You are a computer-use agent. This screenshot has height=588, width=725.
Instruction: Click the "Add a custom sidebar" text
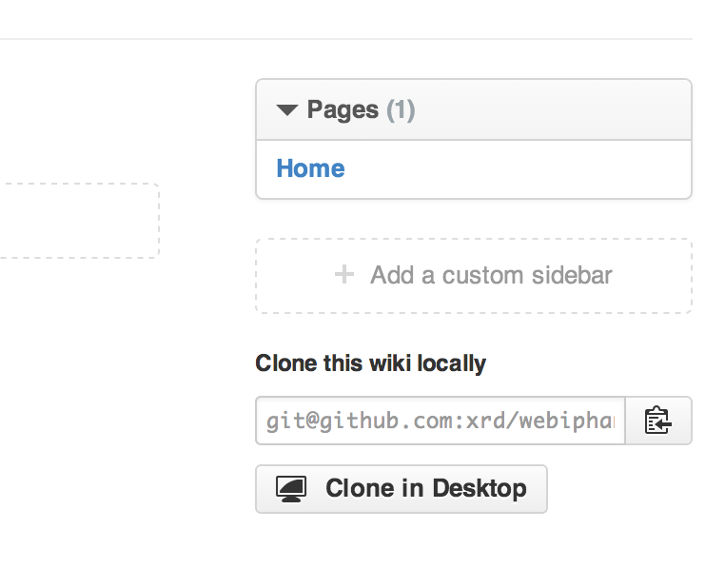tap(491, 276)
